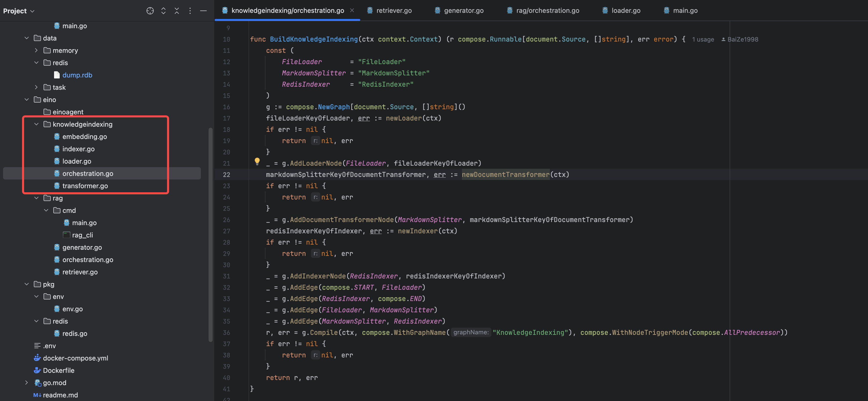Open the Dockerfile in the project tree
The image size is (868, 401).
[58, 370]
